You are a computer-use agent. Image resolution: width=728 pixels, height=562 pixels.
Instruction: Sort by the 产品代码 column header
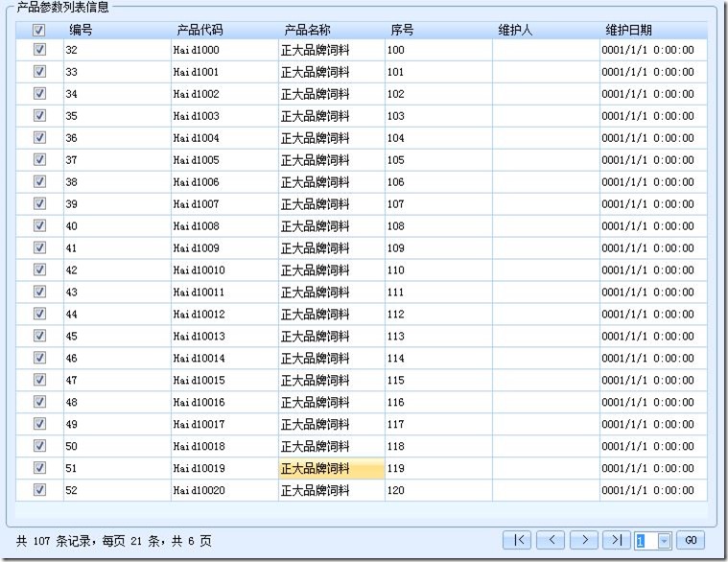click(x=224, y=30)
